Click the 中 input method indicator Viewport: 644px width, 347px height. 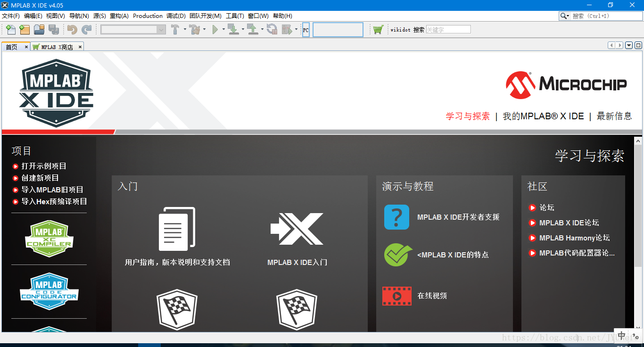[x=622, y=336]
